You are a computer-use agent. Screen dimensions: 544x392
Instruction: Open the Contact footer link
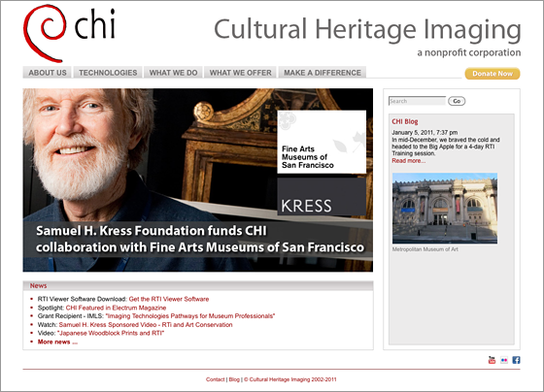click(x=215, y=379)
